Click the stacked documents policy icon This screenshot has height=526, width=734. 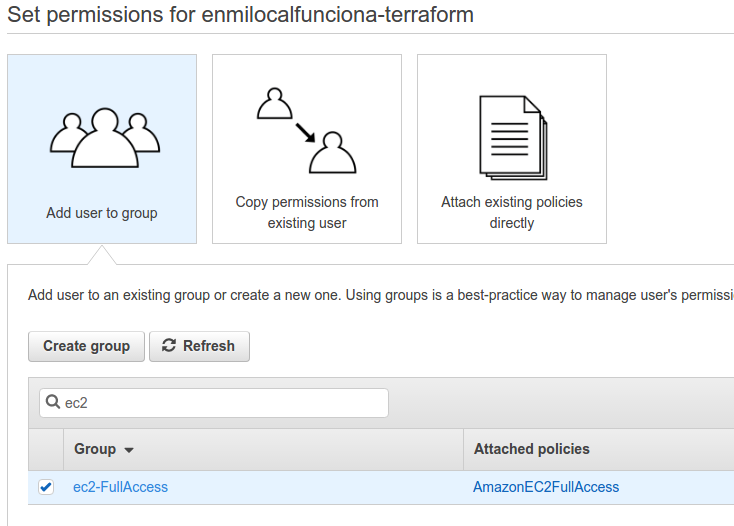(x=512, y=137)
